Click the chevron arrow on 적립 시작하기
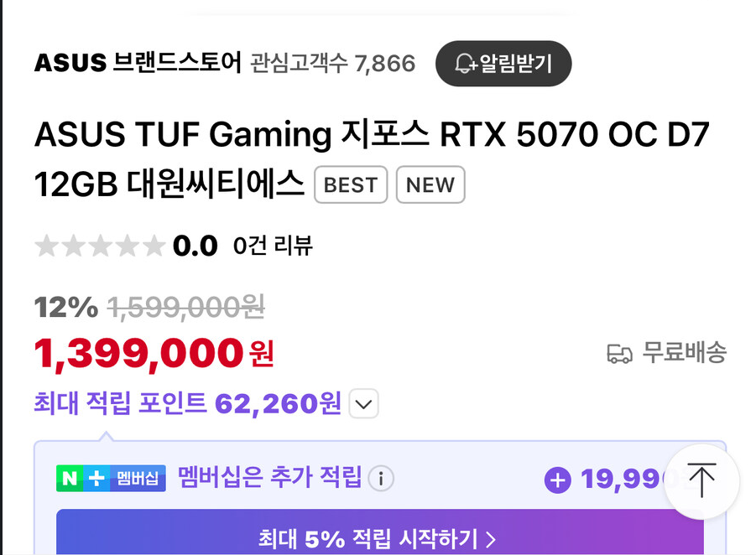The width and height of the screenshot is (756, 555). pos(490,540)
